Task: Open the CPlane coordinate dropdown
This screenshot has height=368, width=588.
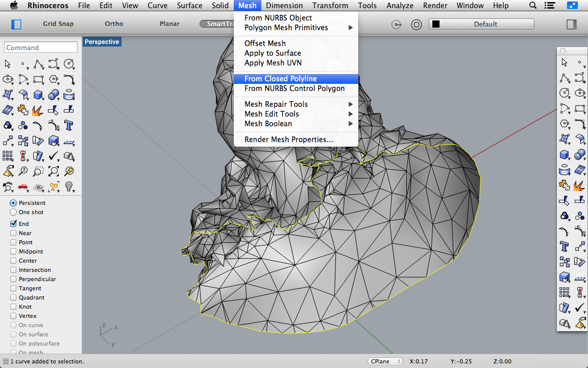Action: 385,361
